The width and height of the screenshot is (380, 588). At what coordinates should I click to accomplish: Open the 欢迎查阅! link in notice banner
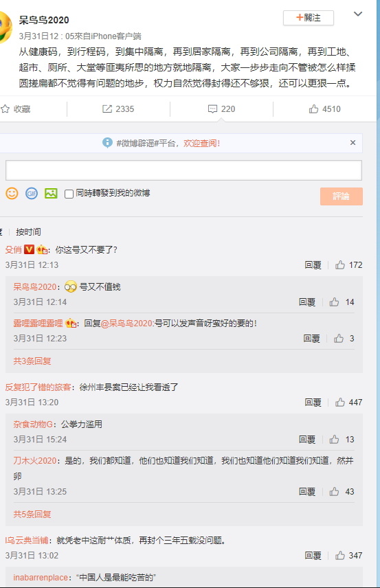point(201,144)
